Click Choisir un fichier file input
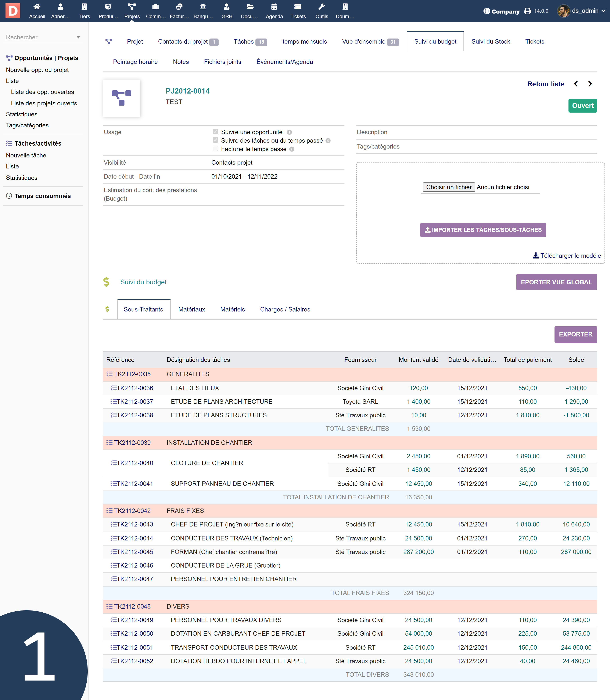The image size is (610, 700). click(x=449, y=187)
